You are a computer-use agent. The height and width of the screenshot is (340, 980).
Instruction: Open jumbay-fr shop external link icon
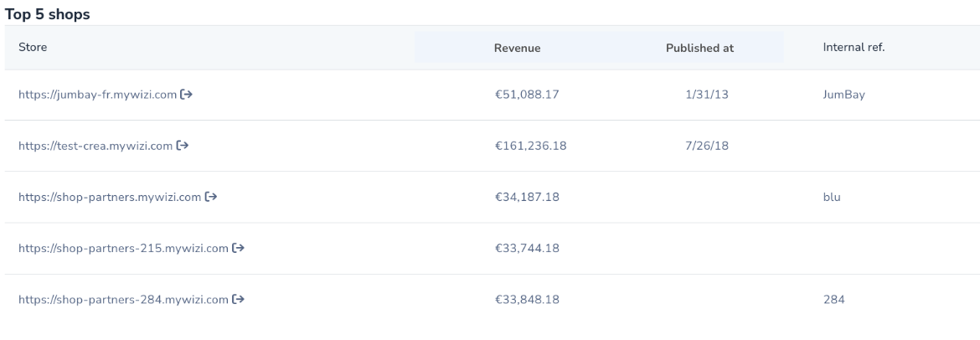186,95
